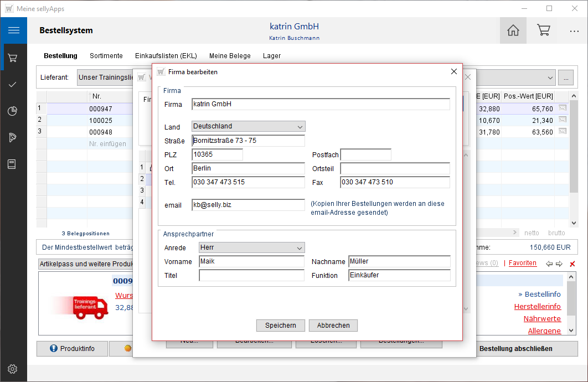Open settings gear at sidebar bottom
588x382 pixels.
point(13,369)
